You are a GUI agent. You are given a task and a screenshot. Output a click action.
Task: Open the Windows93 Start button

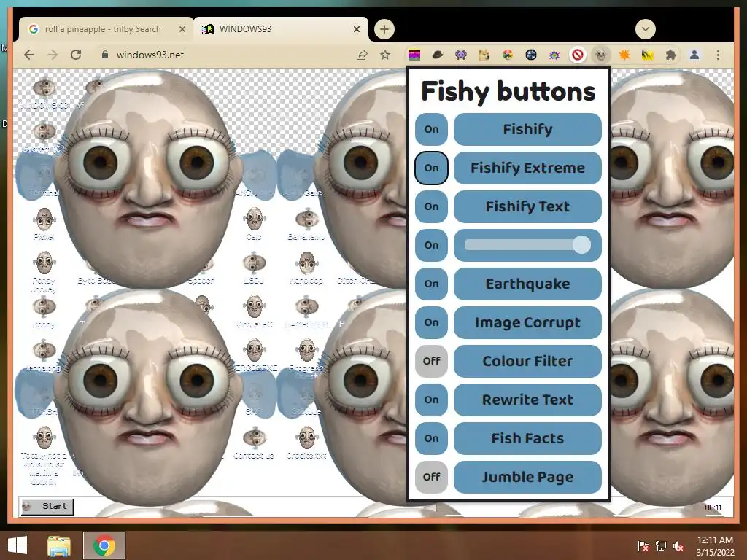coord(47,506)
